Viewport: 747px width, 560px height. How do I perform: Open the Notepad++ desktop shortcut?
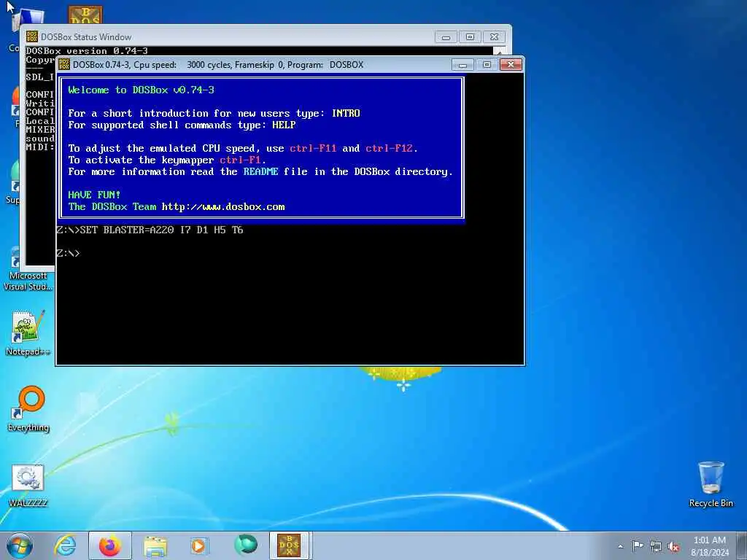[x=28, y=332]
